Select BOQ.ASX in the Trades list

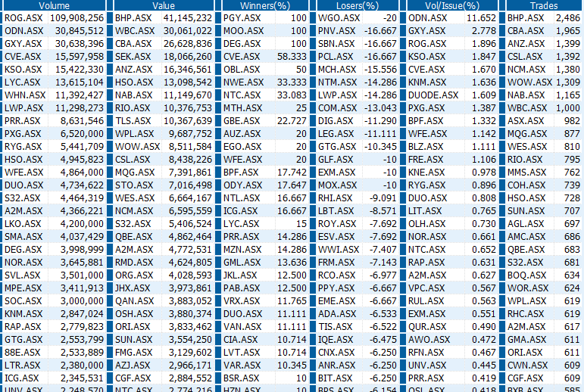526,275
